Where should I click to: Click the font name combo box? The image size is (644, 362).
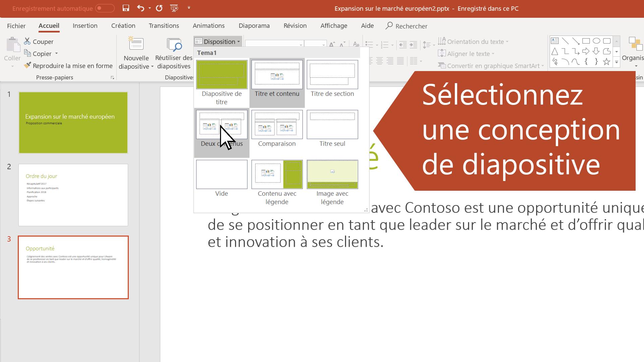click(274, 44)
